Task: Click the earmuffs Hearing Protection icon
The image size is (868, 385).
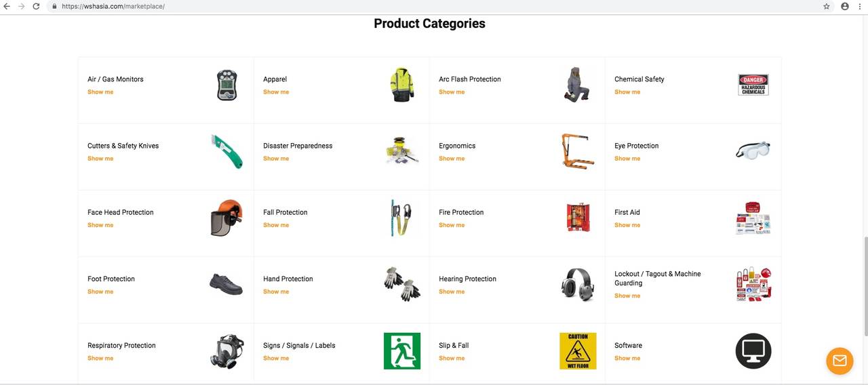Action: tap(577, 284)
